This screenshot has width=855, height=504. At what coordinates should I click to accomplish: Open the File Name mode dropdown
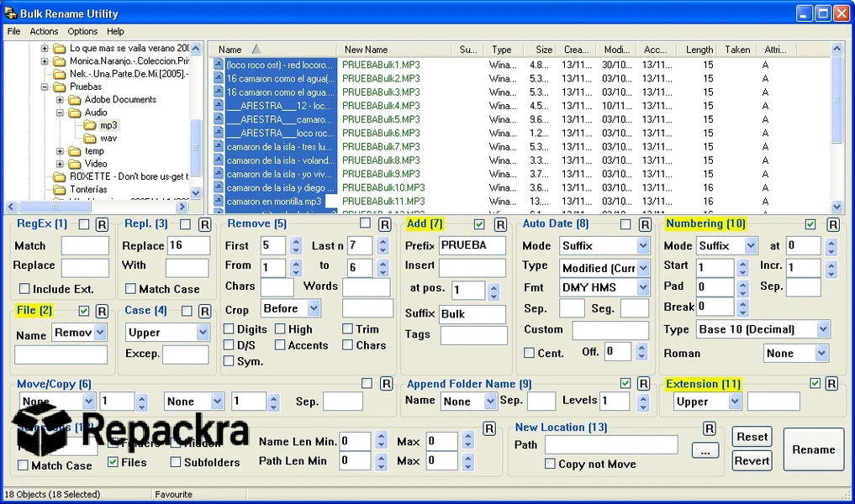tap(100, 333)
